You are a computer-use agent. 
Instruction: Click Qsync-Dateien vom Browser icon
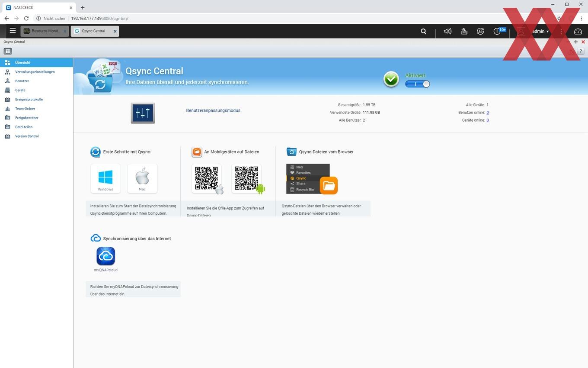(292, 152)
